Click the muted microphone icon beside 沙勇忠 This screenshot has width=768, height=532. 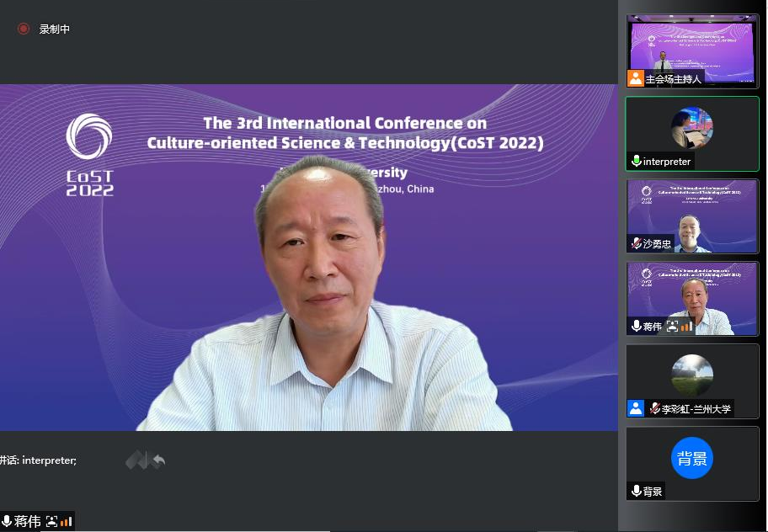(637, 243)
